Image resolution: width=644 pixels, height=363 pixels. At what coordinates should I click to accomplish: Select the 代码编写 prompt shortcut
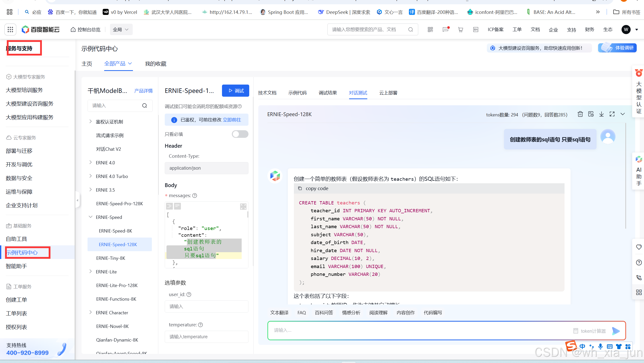point(433,313)
